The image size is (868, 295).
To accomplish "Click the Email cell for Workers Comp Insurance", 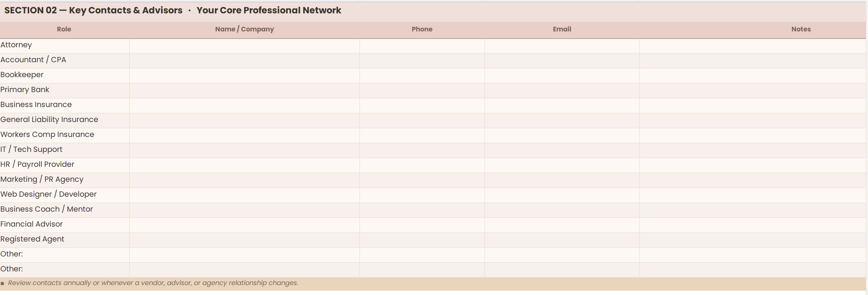I will 562,136.
